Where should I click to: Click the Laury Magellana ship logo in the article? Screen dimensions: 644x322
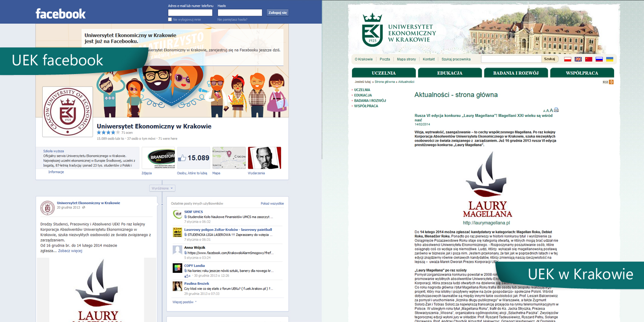(x=487, y=185)
